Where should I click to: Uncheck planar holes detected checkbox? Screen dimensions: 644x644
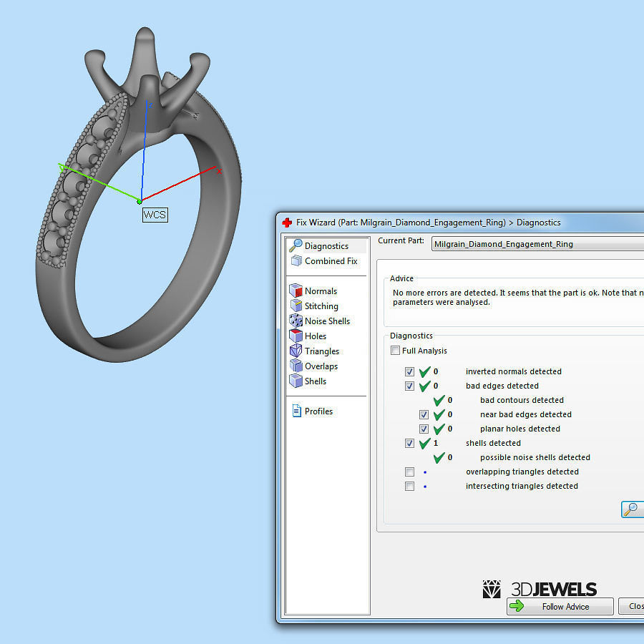point(424,429)
